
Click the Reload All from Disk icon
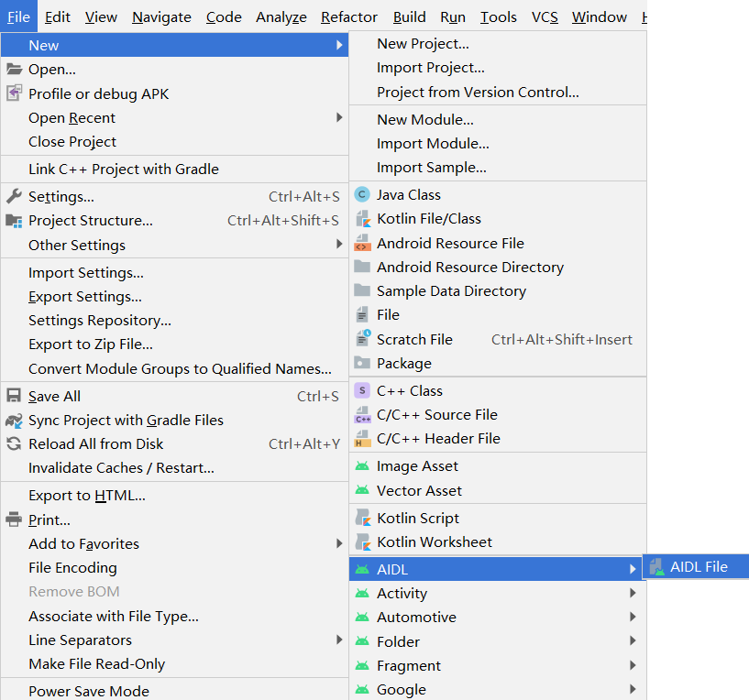pyautogui.click(x=14, y=443)
